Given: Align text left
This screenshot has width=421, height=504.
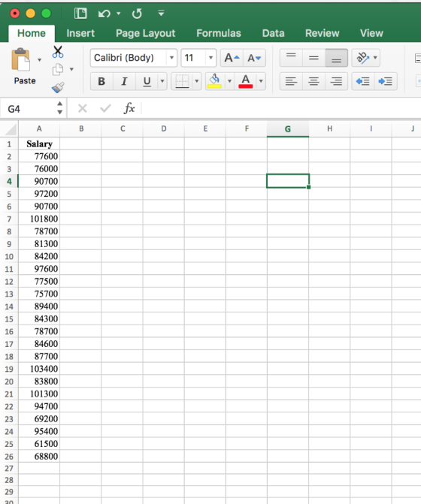Looking at the screenshot, I should click(291, 81).
